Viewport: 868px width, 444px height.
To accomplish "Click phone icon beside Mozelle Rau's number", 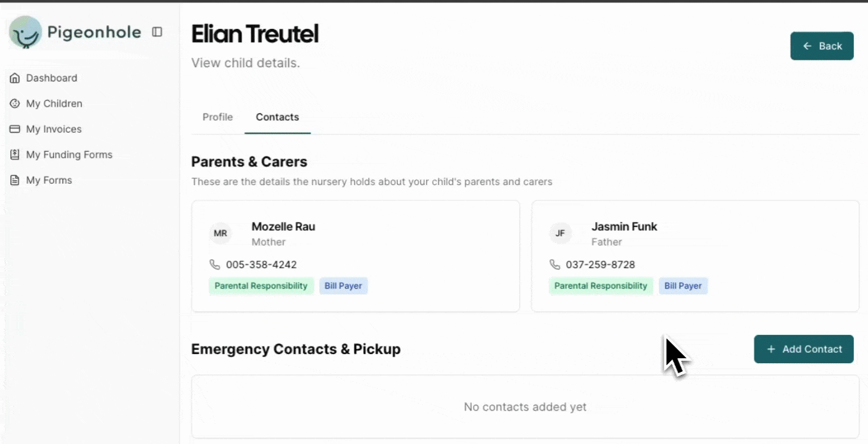I will click(215, 265).
